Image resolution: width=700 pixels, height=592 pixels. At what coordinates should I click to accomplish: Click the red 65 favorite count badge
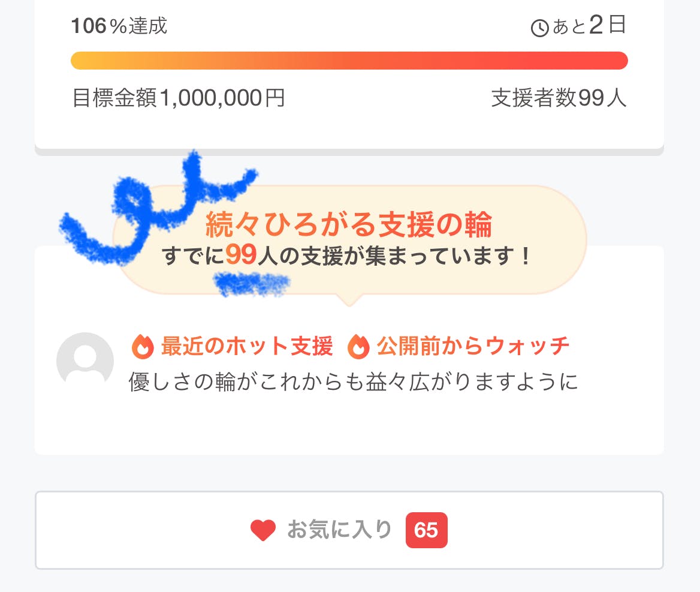click(x=426, y=530)
